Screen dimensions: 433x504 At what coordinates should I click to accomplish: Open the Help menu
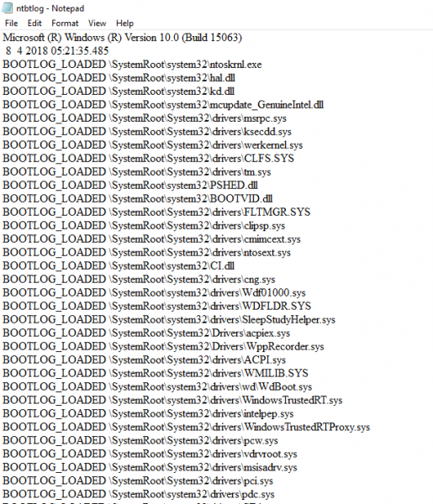(x=124, y=24)
